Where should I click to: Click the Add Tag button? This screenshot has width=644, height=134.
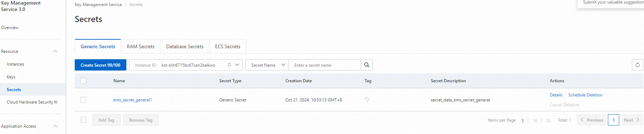[x=106, y=120]
